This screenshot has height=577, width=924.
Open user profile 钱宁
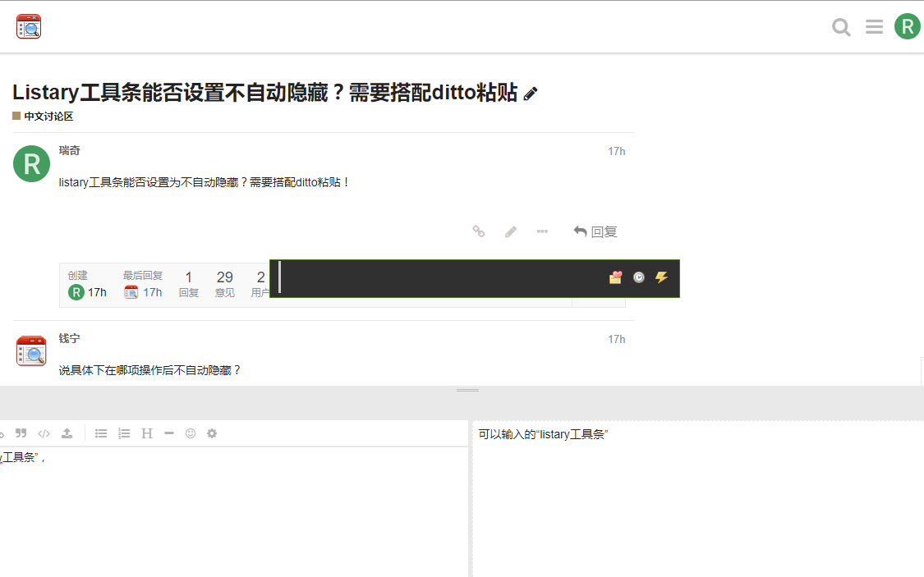[x=69, y=338]
